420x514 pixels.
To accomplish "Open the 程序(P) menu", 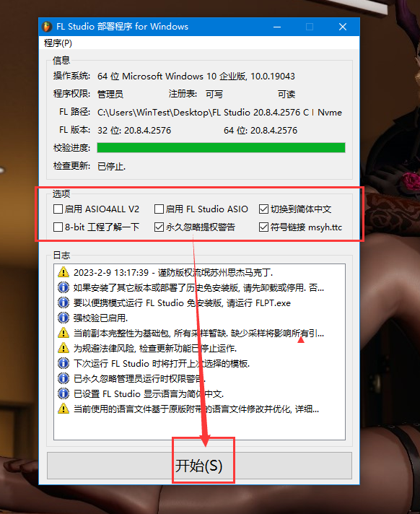I will 58,43.
